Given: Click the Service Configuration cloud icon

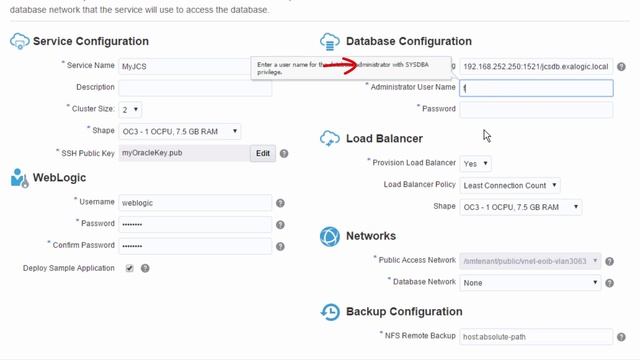Looking at the screenshot, I should (x=20, y=41).
